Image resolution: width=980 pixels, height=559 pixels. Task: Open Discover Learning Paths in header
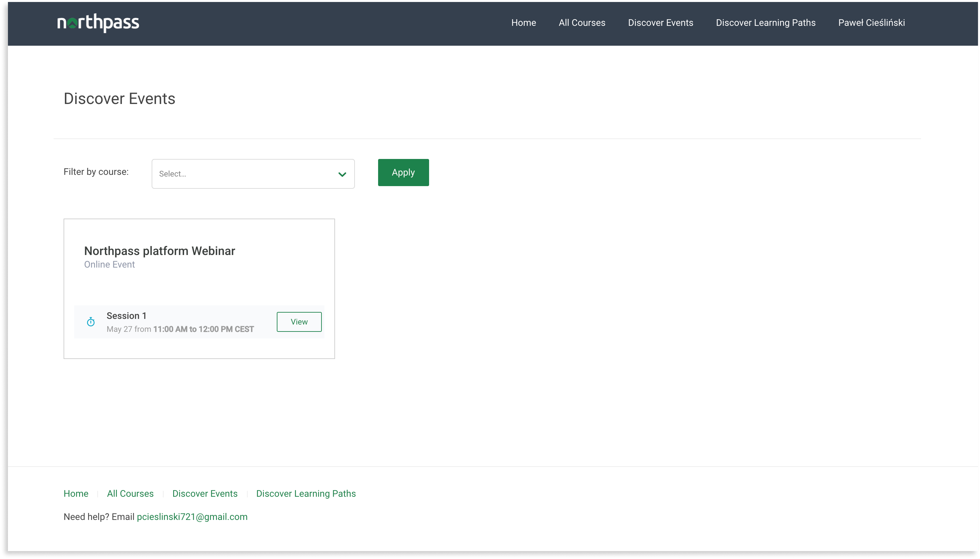tap(765, 23)
